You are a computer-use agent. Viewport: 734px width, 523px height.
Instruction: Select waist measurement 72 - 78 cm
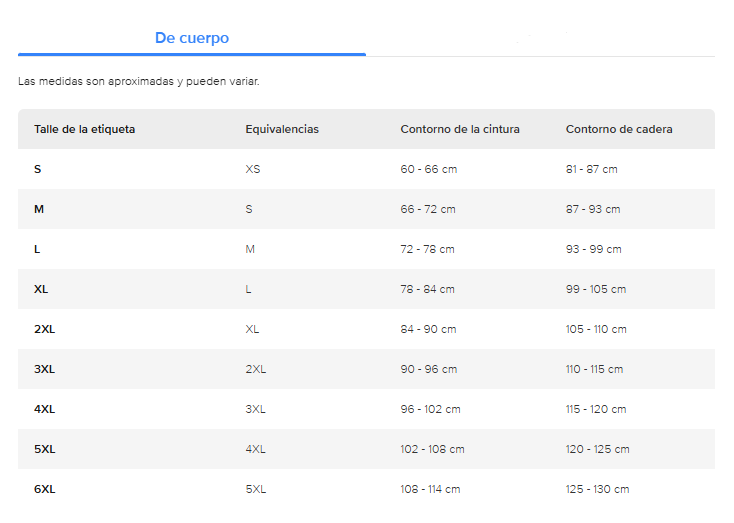(x=427, y=249)
